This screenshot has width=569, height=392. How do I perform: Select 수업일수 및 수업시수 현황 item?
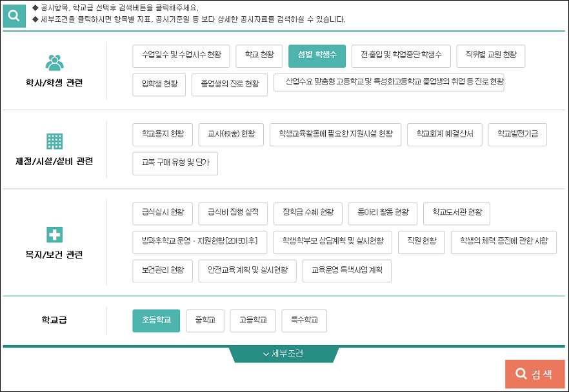[181, 56]
